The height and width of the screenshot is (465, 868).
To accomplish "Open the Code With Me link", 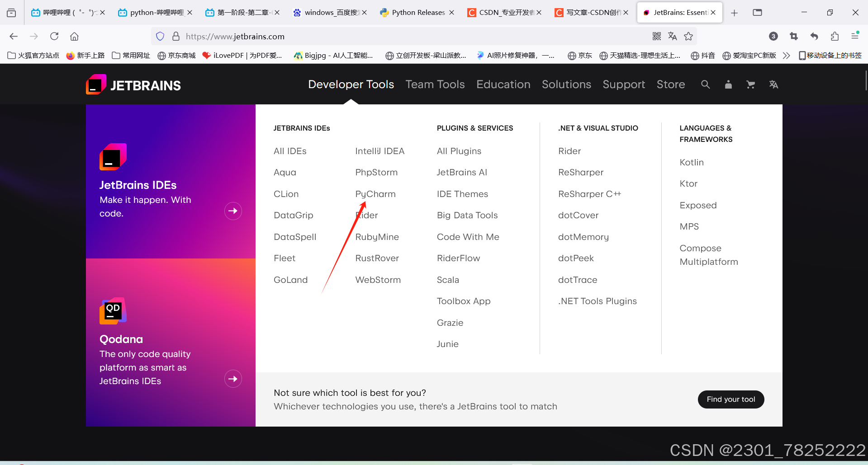I will [468, 237].
